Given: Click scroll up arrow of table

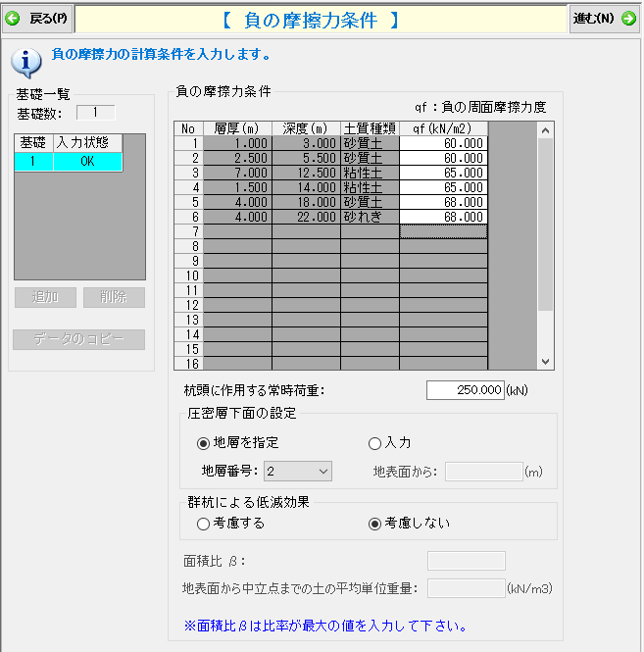Looking at the screenshot, I should (545, 130).
